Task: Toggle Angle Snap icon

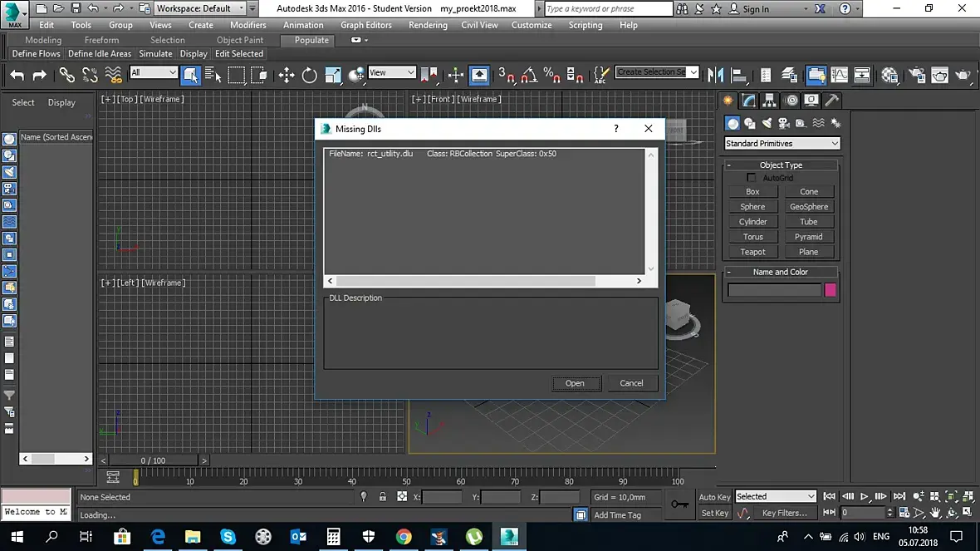Action: (529, 76)
